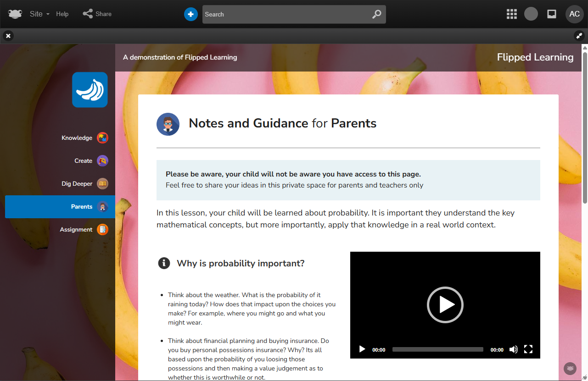Viewport: 588px width, 381px height.
Task: Play the video using center play button
Action: tap(445, 305)
